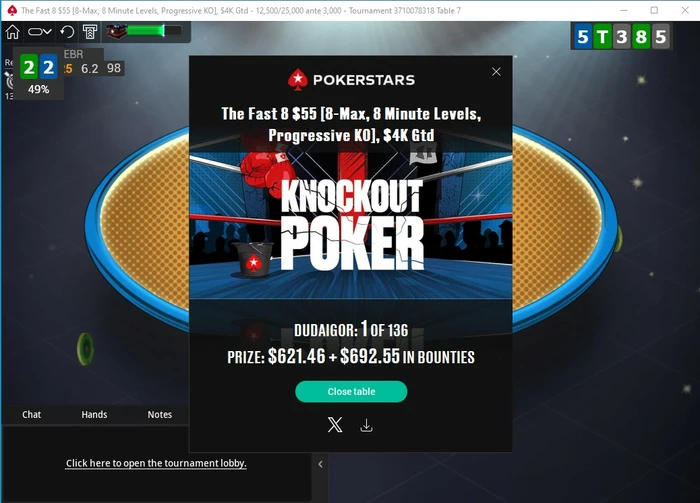
Task: Share result on X icon
Action: [x=335, y=425]
